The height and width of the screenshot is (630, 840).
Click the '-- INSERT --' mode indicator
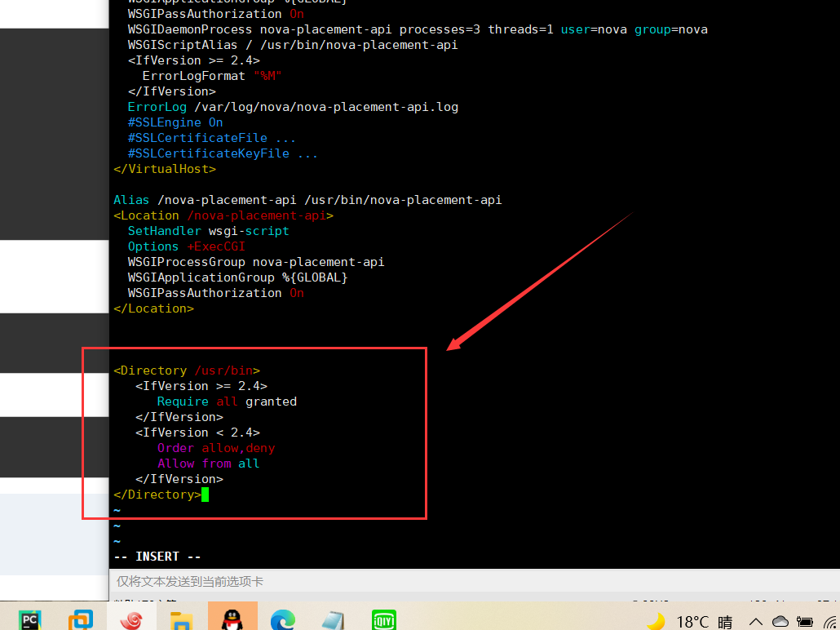click(x=157, y=557)
